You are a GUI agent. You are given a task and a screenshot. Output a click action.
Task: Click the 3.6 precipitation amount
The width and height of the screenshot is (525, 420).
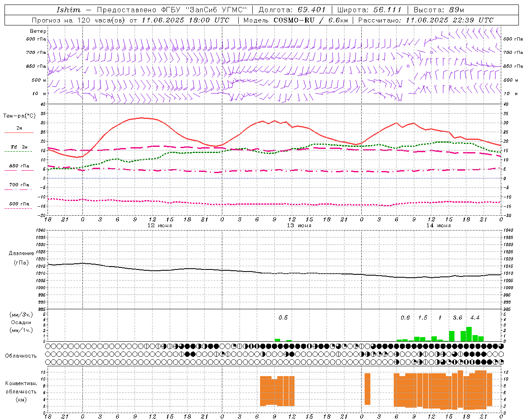pyautogui.click(x=457, y=318)
